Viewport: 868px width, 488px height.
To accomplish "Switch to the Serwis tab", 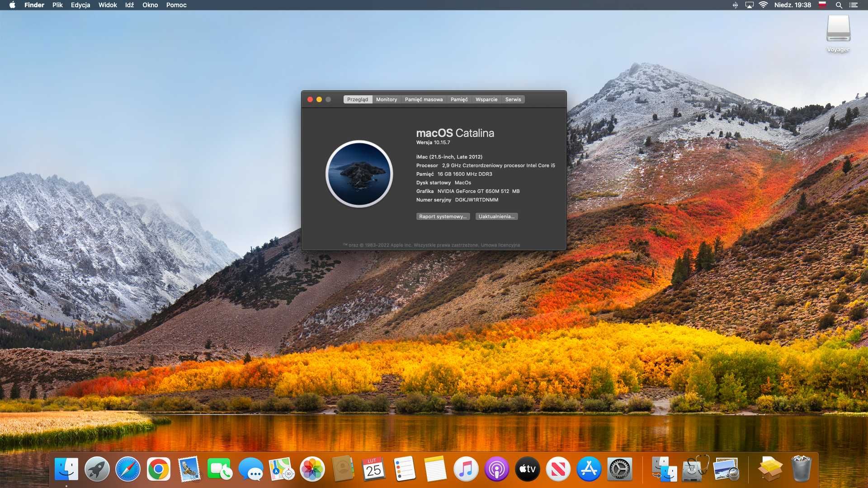I will coord(513,99).
